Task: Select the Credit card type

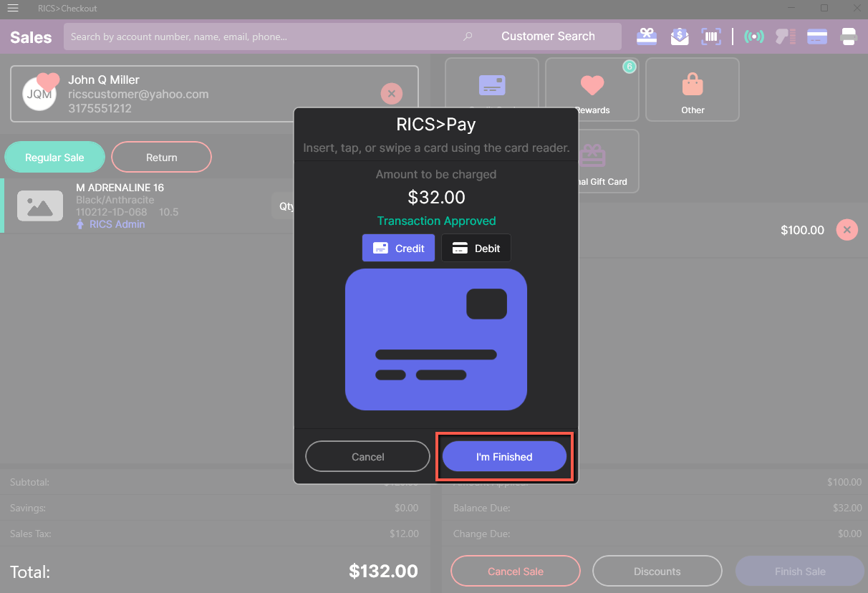Action: [398, 248]
